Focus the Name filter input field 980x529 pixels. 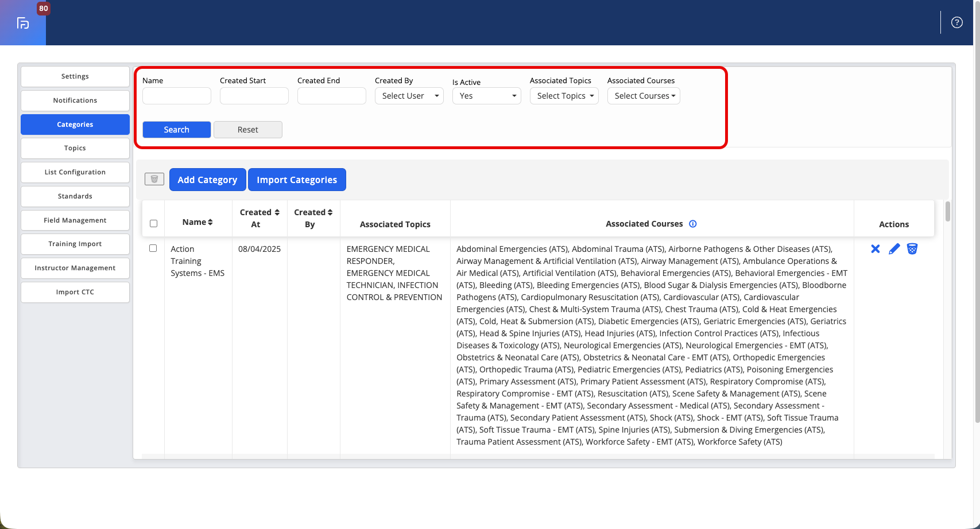[x=176, y=96]
